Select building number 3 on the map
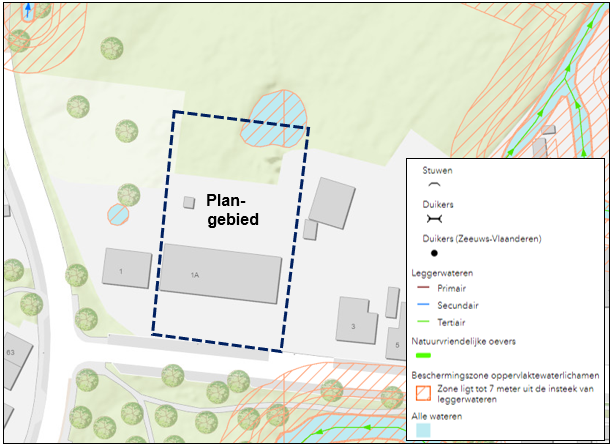The width and height of the screenshot is (613, 447). tap(356, 321)
